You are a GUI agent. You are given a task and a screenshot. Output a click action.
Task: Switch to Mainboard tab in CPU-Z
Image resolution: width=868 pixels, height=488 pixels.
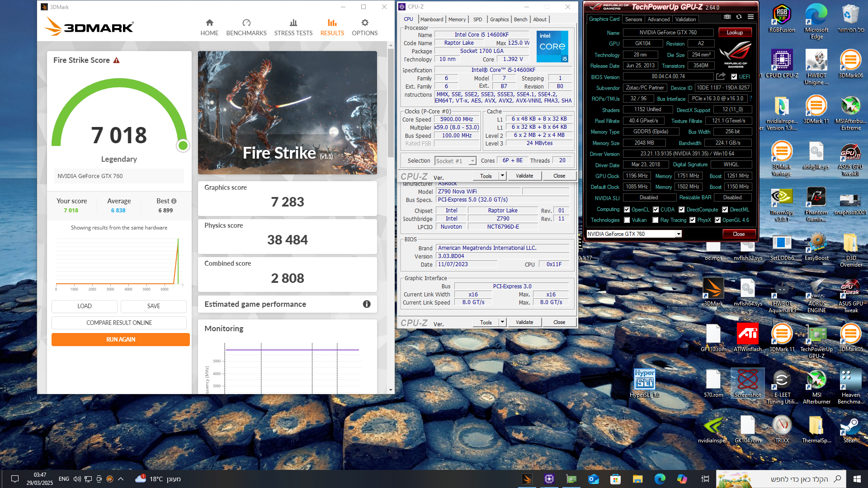432,19
